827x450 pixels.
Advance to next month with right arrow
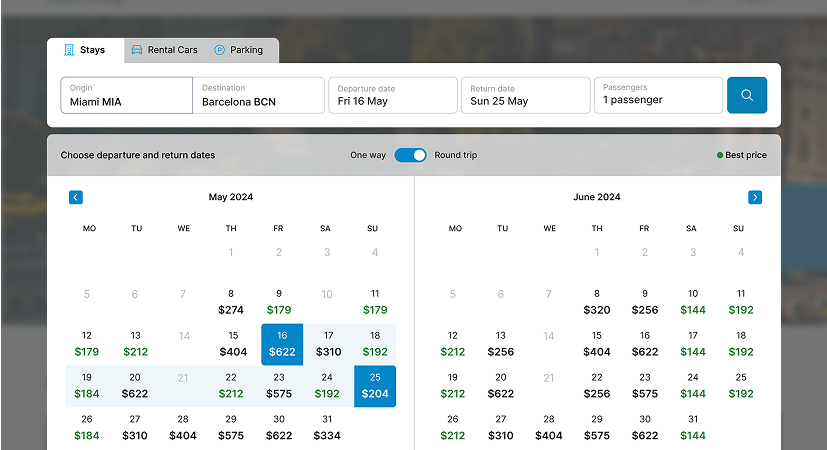(754, 197)
